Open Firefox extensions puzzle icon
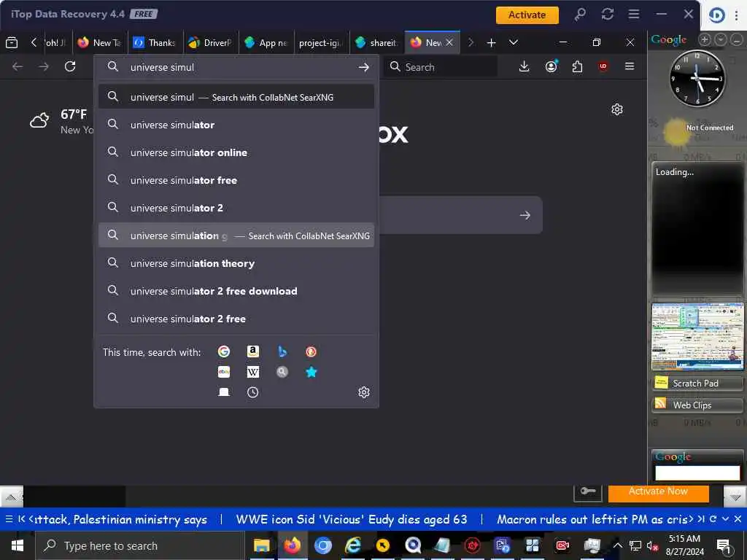Image resolution: width=747 pixels, height=560 pixels. tap(577, 66)
